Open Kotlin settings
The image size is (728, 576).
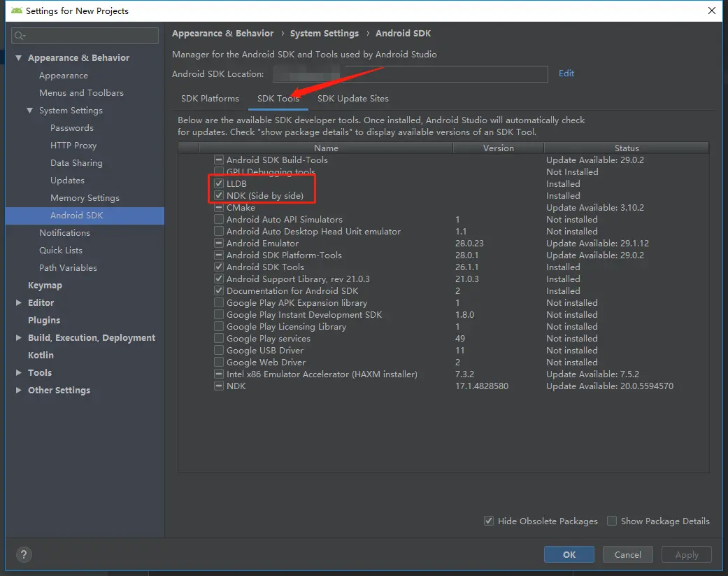point(41,355)
